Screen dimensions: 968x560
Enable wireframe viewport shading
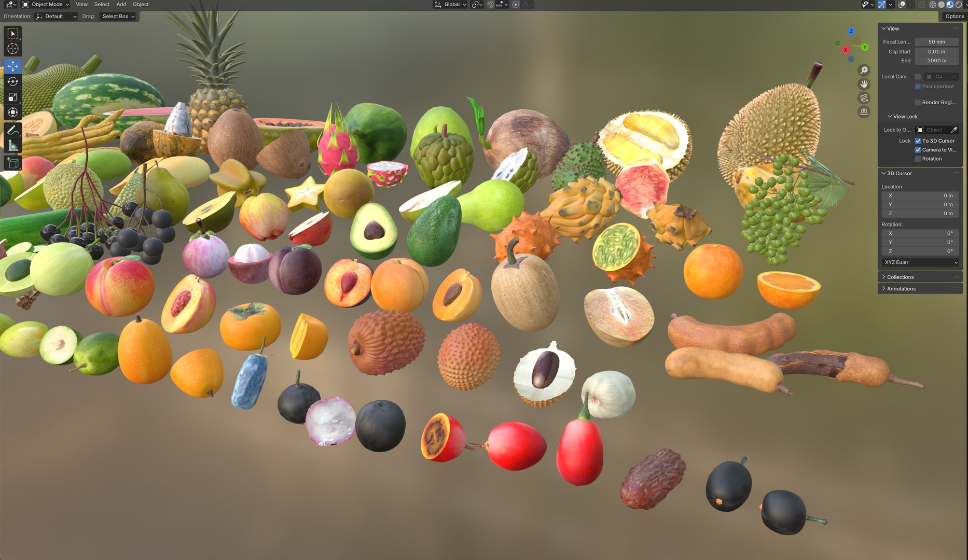click(932, 5)
